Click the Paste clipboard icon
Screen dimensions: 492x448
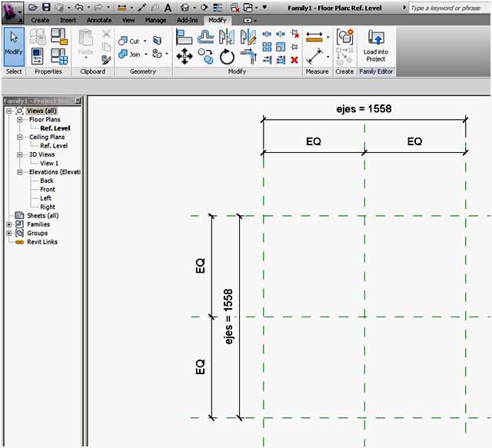click(x=86, y=41)
